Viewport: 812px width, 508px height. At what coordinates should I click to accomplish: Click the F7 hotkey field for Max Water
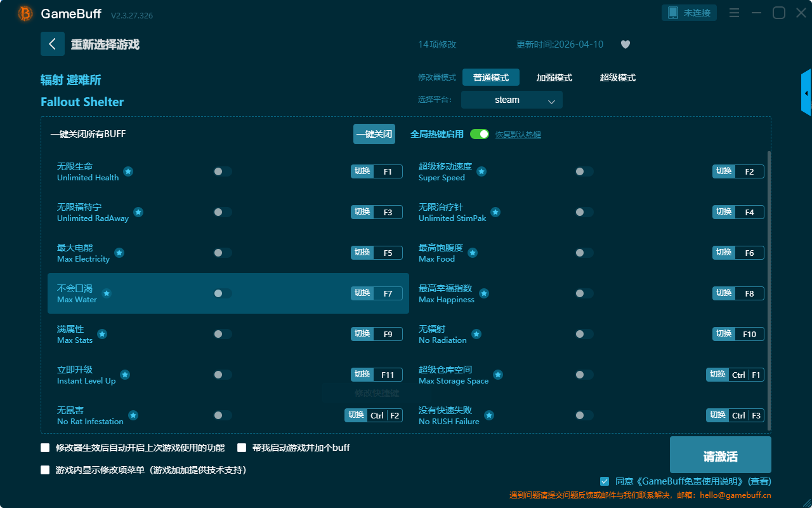tap(388, 293)
